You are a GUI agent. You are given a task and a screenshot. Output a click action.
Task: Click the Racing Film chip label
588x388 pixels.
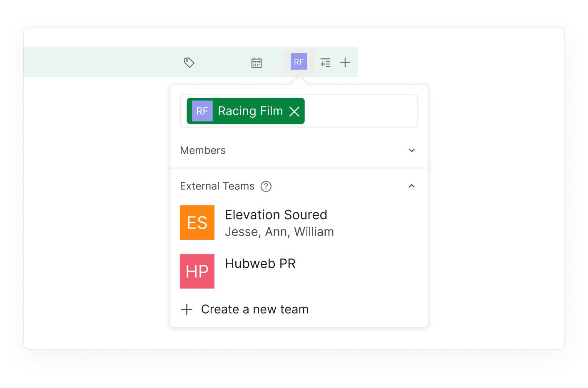pos(250,111)
